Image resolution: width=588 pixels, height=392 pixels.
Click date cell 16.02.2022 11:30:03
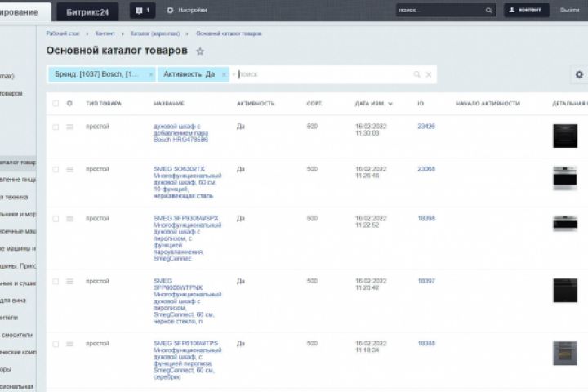point(371,130)
